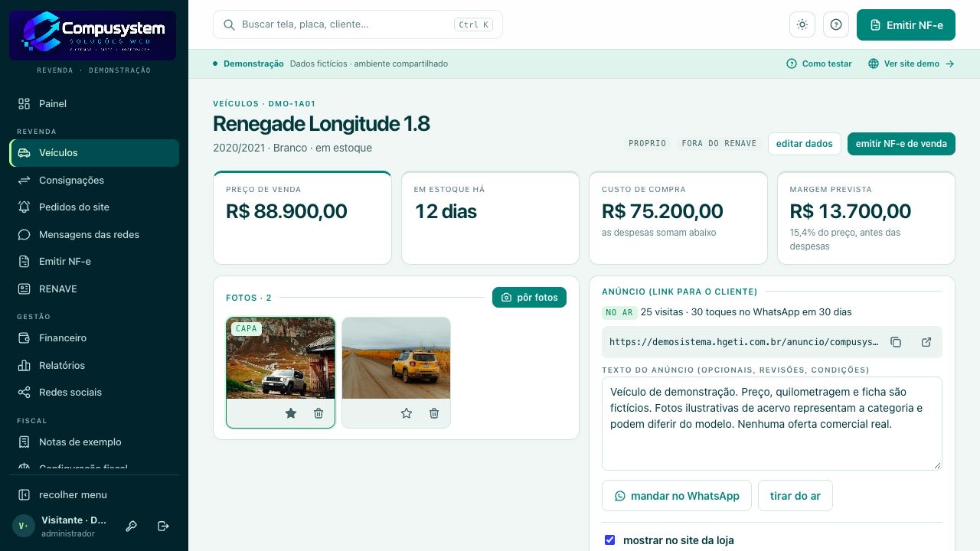Viewport: 980px width, 551px height.
Task: Open Financeiro sidebar item
Action: pyautogui.click(x=94, y=337)
